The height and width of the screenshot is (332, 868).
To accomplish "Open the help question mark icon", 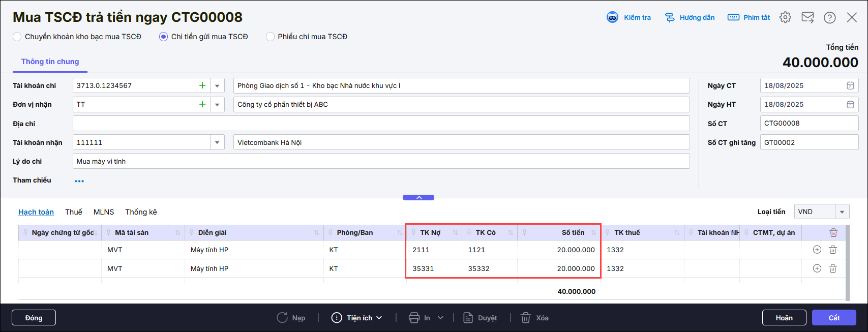I will coord(829,17).
